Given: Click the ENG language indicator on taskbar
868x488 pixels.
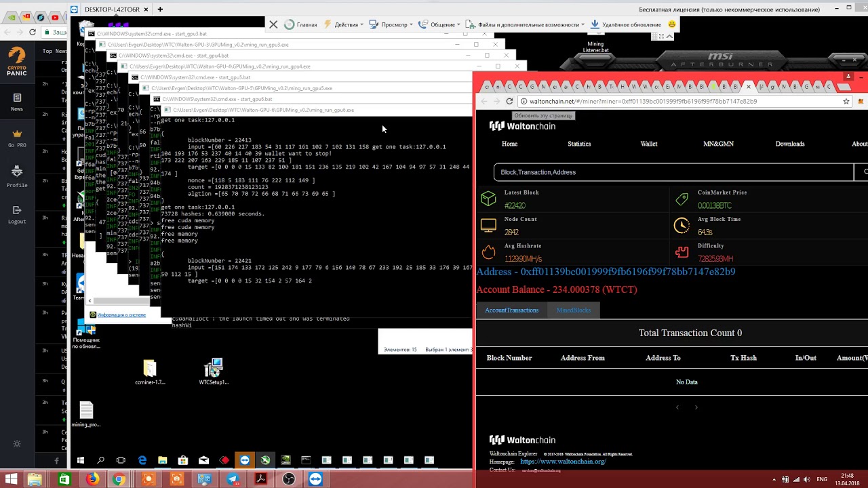Looking at the screenshot, I should tap(822, 479).
